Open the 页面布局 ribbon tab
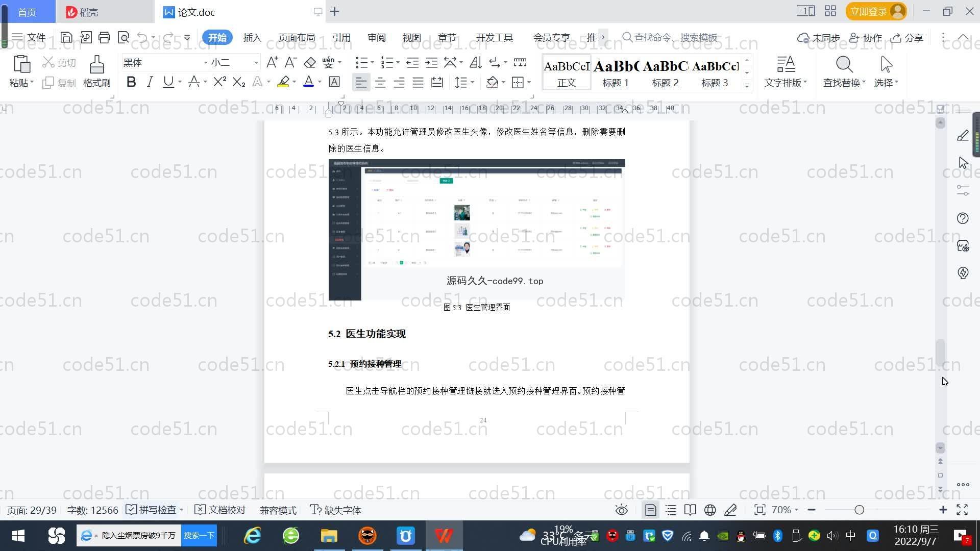980x551 pixels. [x=297, y=37]
